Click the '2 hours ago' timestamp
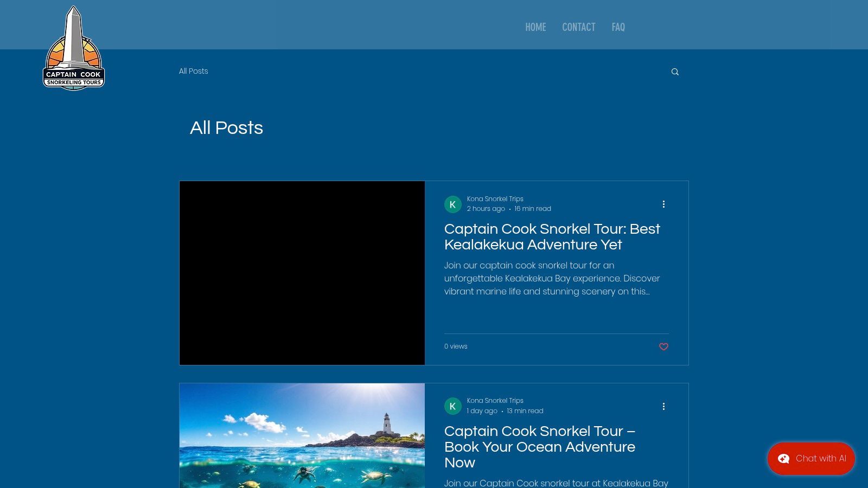 pyautogui.click(x=486, y=209)
